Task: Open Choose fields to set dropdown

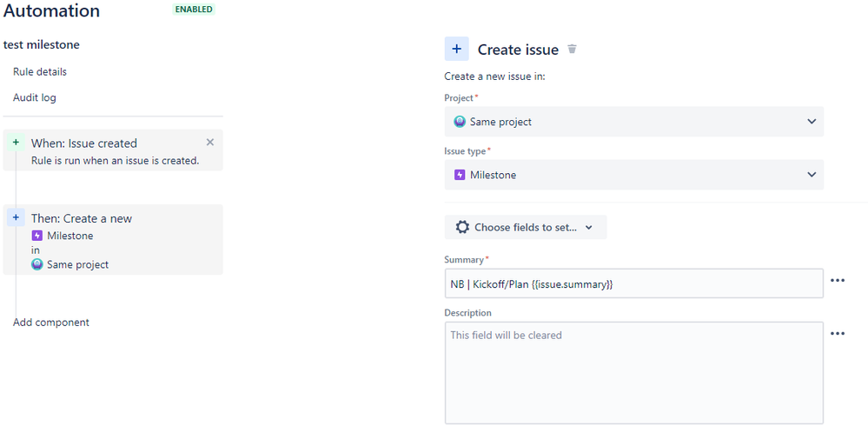Action: coord(526,228)
